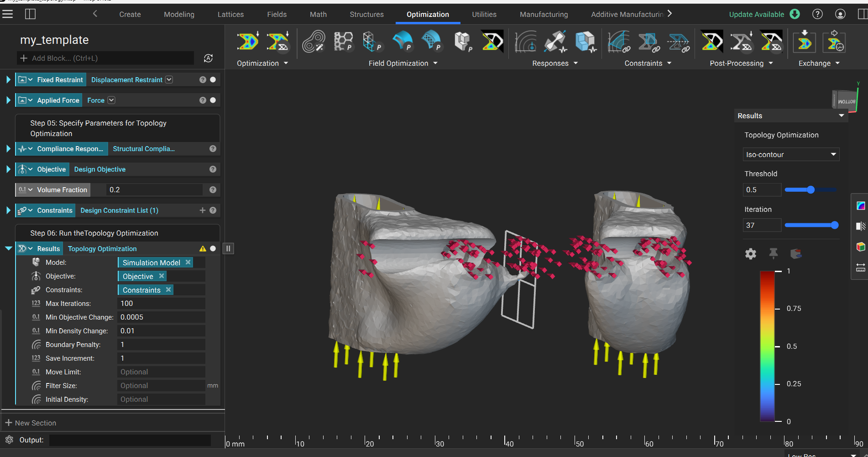Click the Add Block search field
Image resolution: width=868 pixels, height=457 pixels.
point(105,58)
